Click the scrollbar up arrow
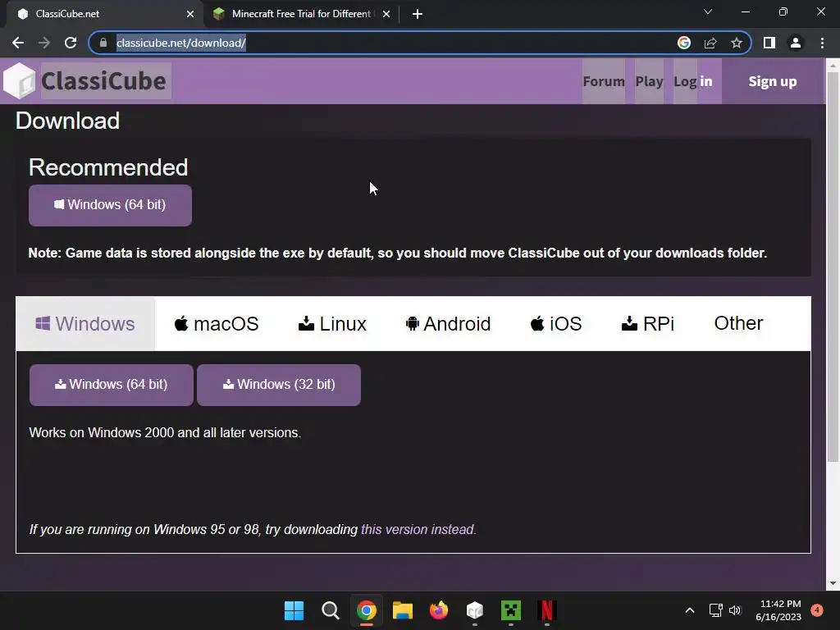Screen dimensions: 840x630 pos(833,66)
